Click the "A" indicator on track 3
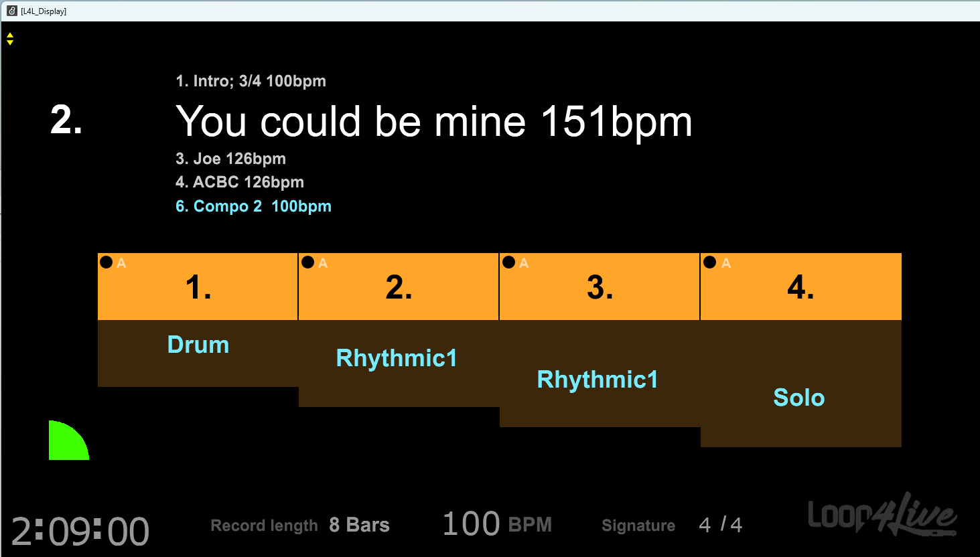This screenshot has width=980, height=557. click(524, 263)
